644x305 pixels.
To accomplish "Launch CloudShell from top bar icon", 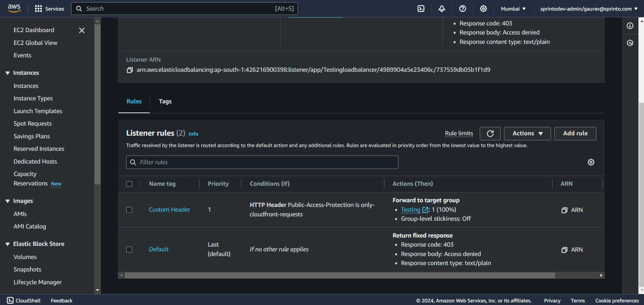I will [x=421, y=9].
